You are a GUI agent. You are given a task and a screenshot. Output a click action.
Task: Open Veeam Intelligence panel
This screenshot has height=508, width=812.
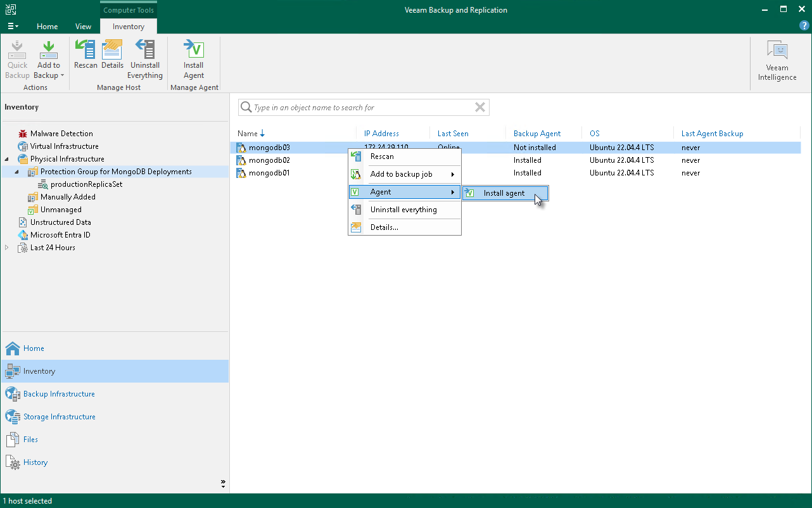777,61
